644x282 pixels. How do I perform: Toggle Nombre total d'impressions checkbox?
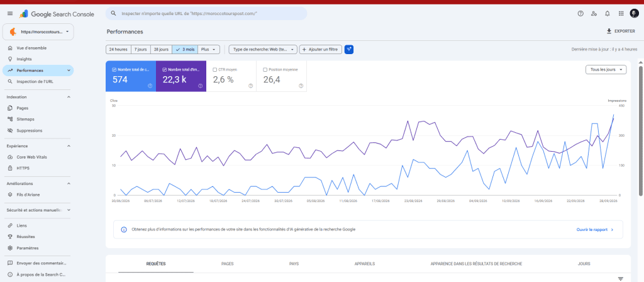[164, 70]
